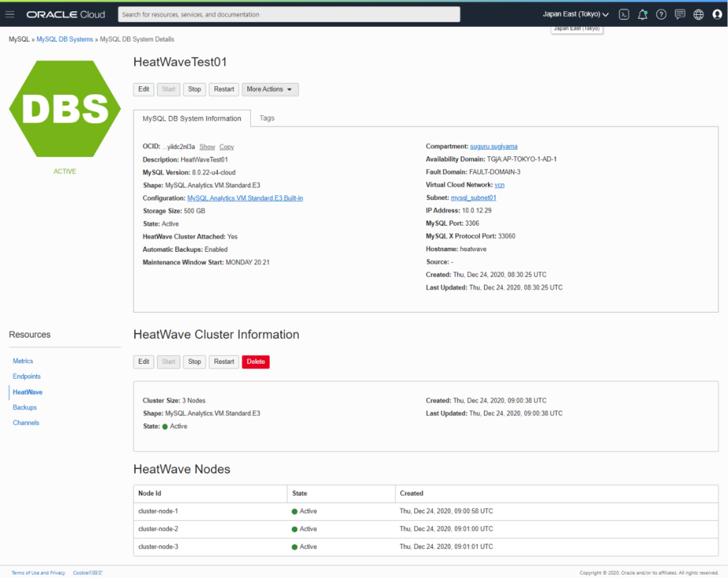Open the suguru.sugiyama compartment link
Screen dimensions: 728x578
(493, 146)
